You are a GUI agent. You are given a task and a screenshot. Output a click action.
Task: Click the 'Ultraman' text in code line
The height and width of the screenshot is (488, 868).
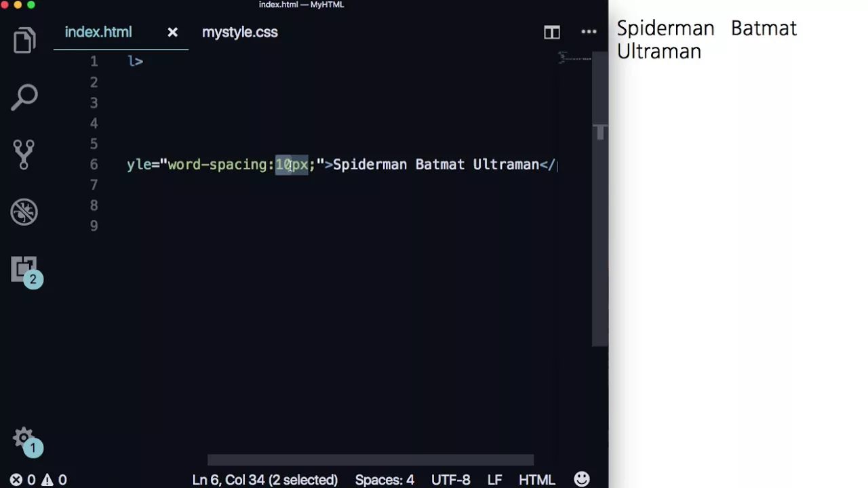pos(506,165)
